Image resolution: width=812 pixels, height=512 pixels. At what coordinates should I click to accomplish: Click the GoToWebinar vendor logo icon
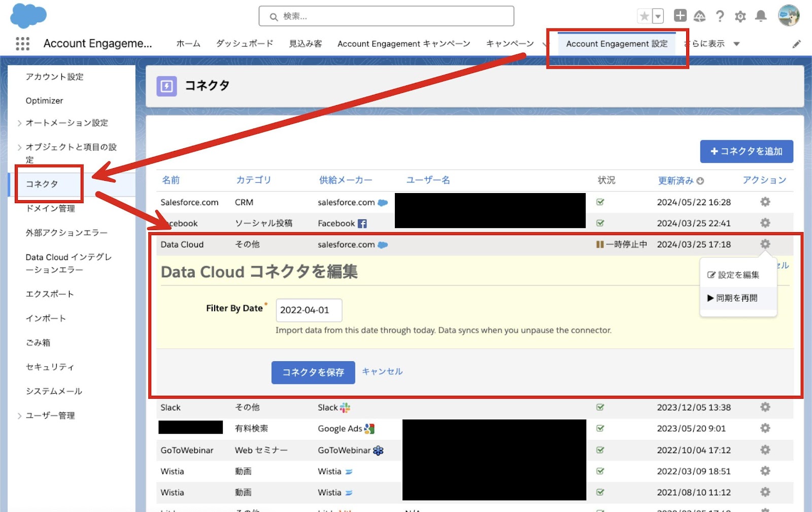pos(379,451)
